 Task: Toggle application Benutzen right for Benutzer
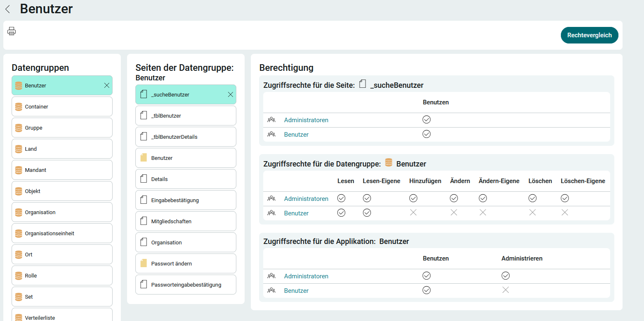point(427,290)
